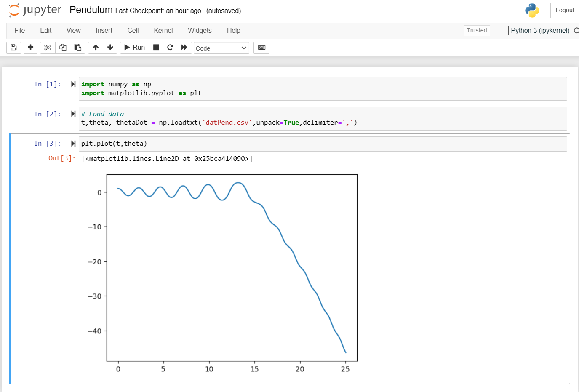Open the Cell menu
Image resolution: width=579 pixels, height=392 pixels.
pos(133,30)
